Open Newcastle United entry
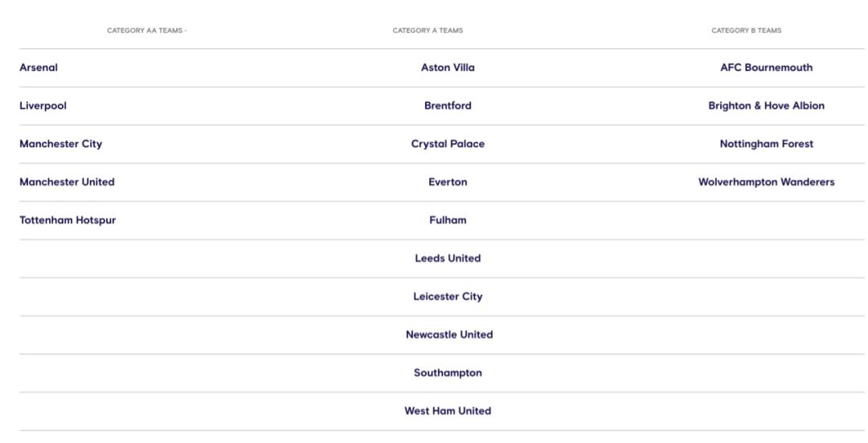Screen dimensions: 868x443 [x=449, y=335]
